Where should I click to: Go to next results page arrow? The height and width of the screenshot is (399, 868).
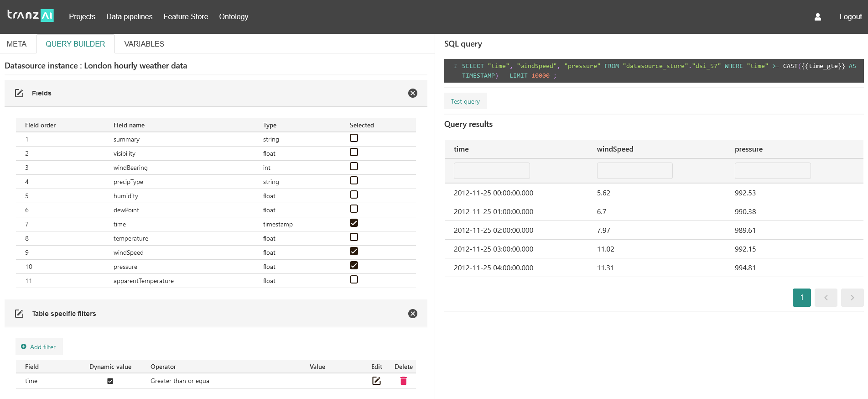[852, 298]
